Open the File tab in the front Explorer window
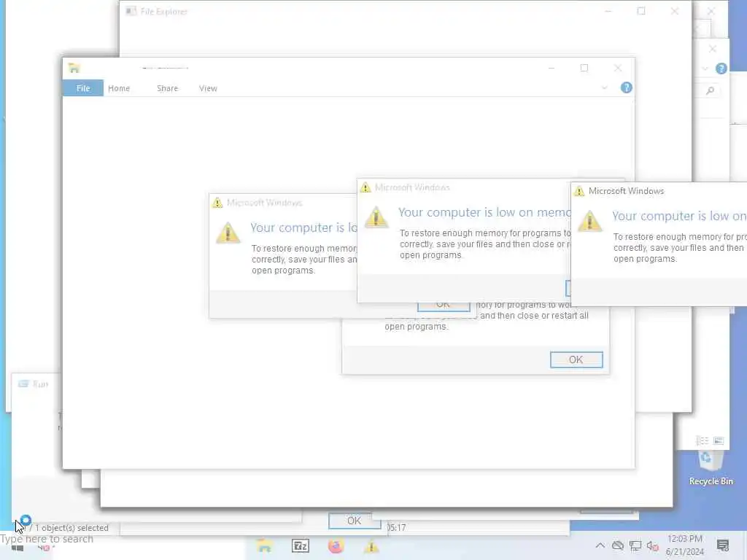 [83, 88]
